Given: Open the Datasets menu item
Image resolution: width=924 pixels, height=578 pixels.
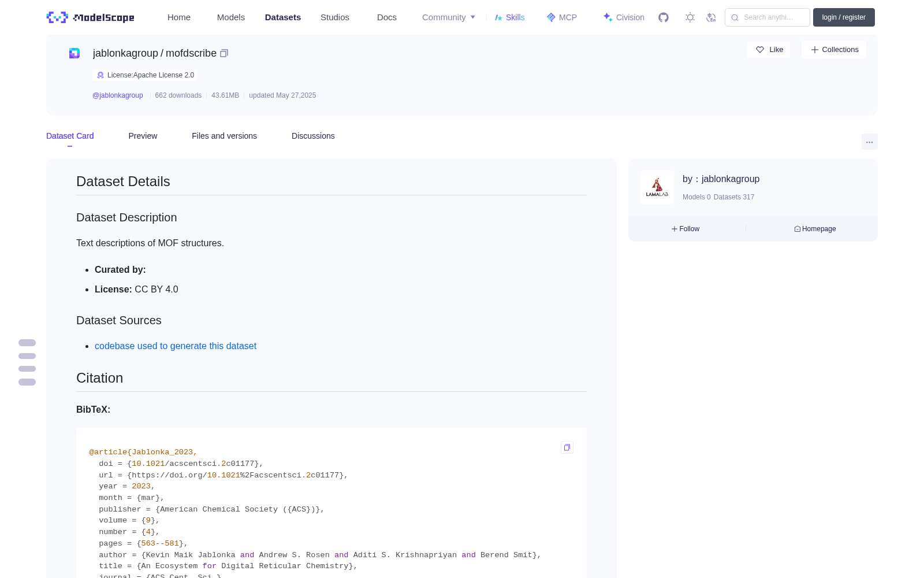Looking at the screenshot, I should pos(283,17).
